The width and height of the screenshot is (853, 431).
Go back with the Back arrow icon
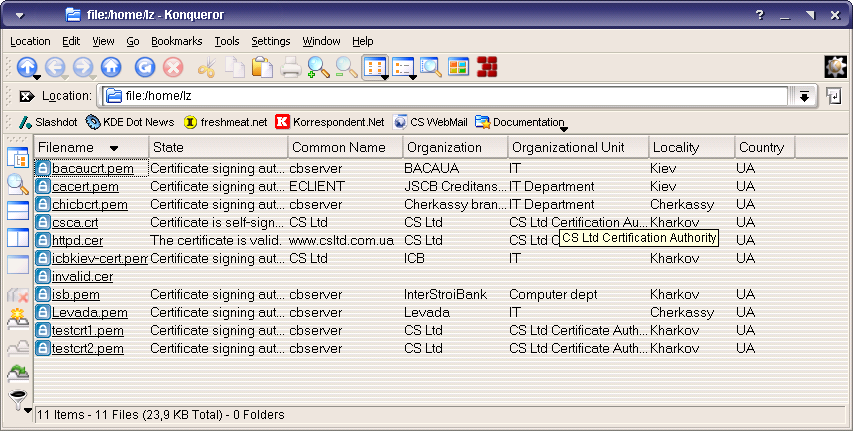pyautogui.click(x=54, y=67)
